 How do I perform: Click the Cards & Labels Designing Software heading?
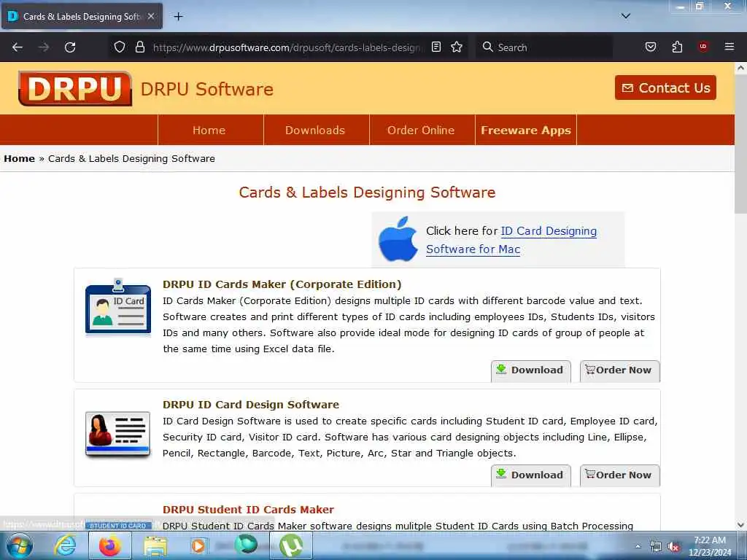click(368, 192)
